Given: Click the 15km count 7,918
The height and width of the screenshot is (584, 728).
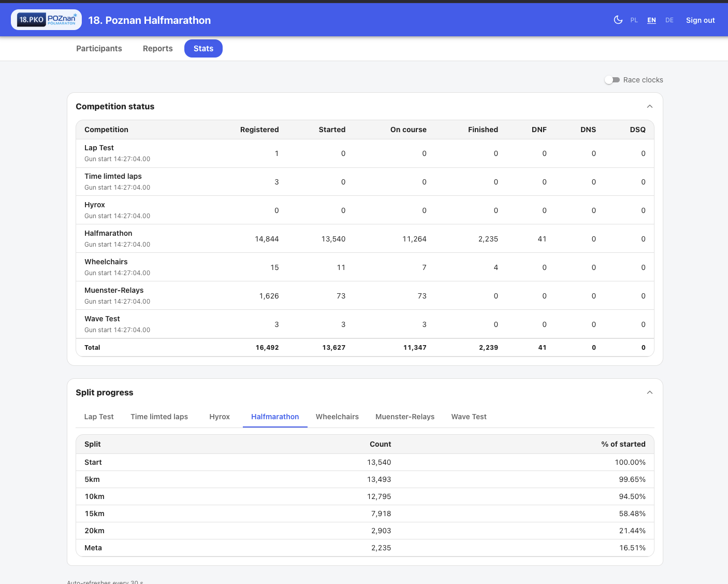Looking at the screenshot, I should coord(381,514).
